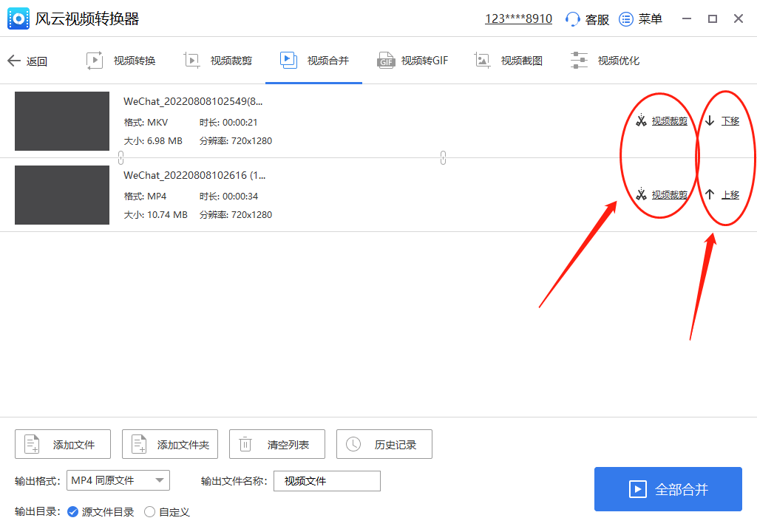Select 源文件目录 output directory option
This screenshot has width=757, height=532.
click(x=72, y=512)
